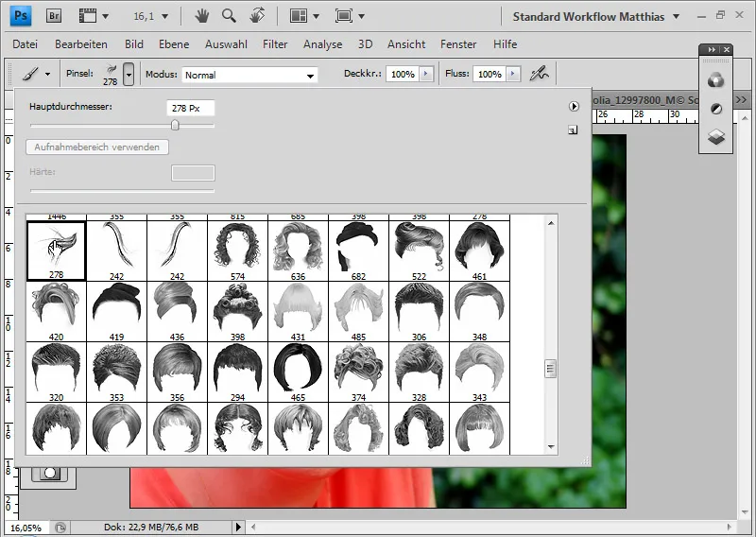The image size is (756, 537).
Task: Open the brush picker flyout menu arrow
Action: point(574,106)
